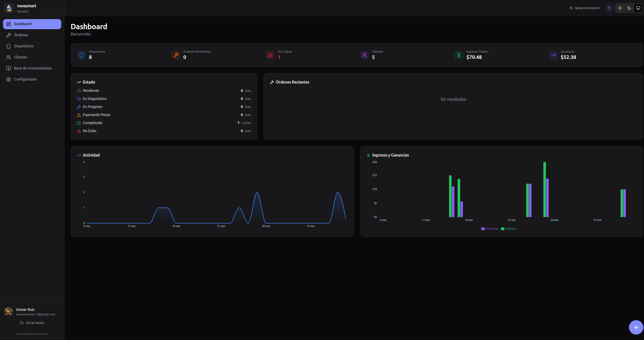
Task: Click the Por Cobrar warning icon
Action: click(x=270, y=55)
